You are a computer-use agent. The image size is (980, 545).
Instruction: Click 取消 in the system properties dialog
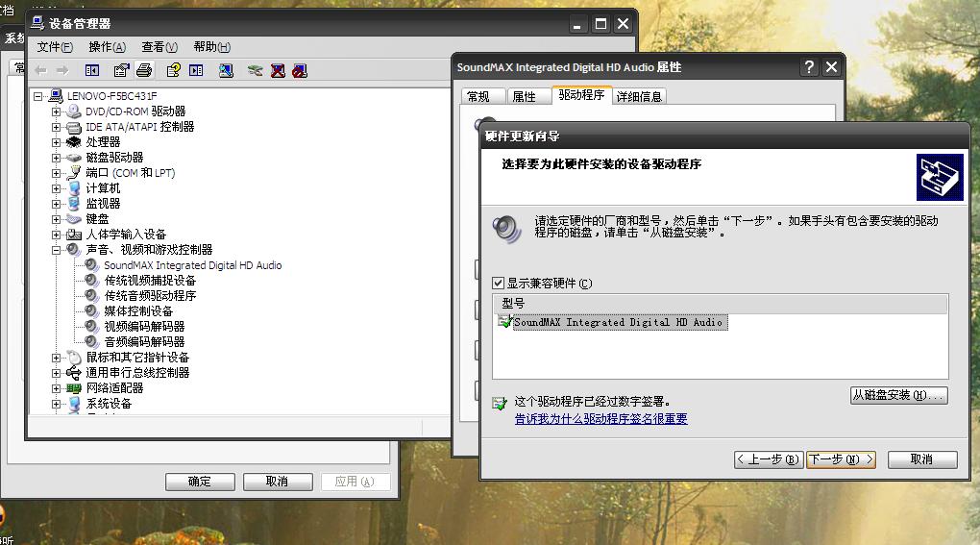click(x=278, y=482)
